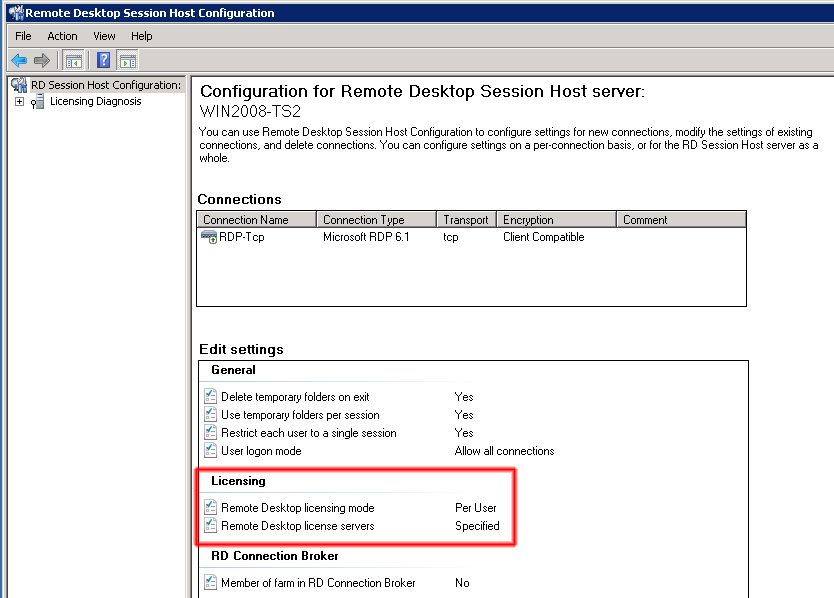
Task: Select RD Session Host Configuration tree item
Action: 106,85
